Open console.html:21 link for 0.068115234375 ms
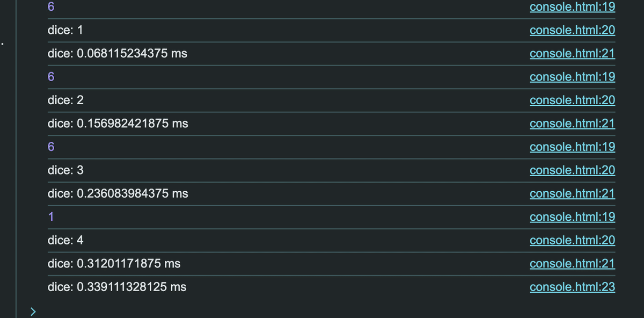Screen dimensions: 644x318 (x=572, y=54)
